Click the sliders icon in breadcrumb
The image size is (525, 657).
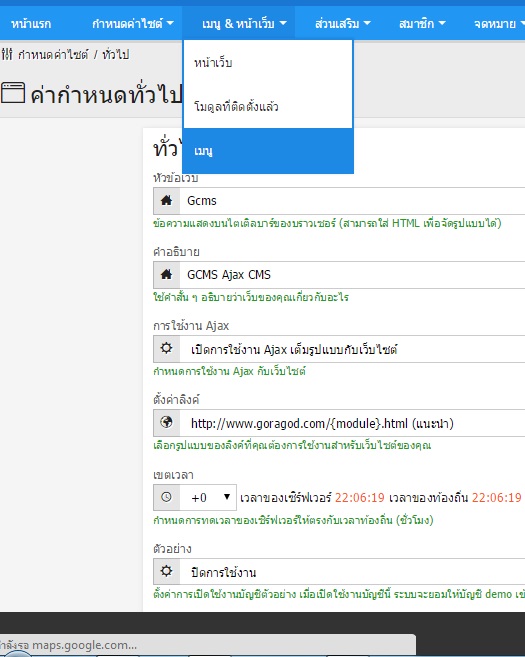[7, 54]
